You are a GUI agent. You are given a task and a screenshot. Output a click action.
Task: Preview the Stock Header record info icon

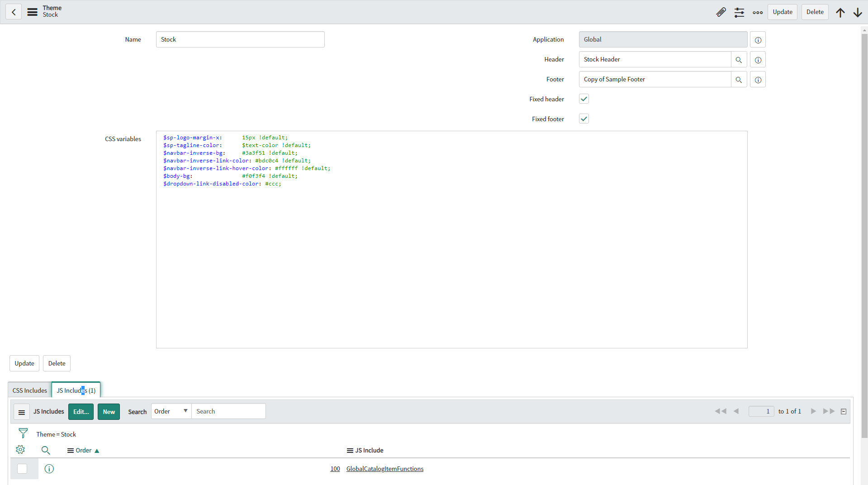tap(758, 60)
